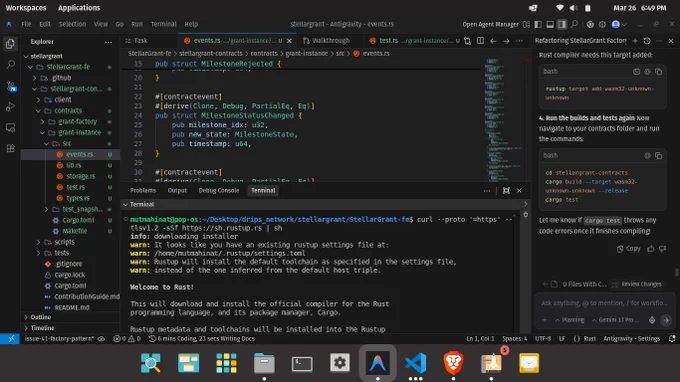Open the Search view in activity bar

(10, 65)
